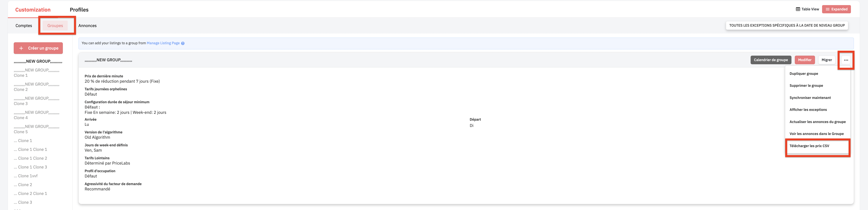Select Supprimer le groupe menu entry

pos(806,85)
